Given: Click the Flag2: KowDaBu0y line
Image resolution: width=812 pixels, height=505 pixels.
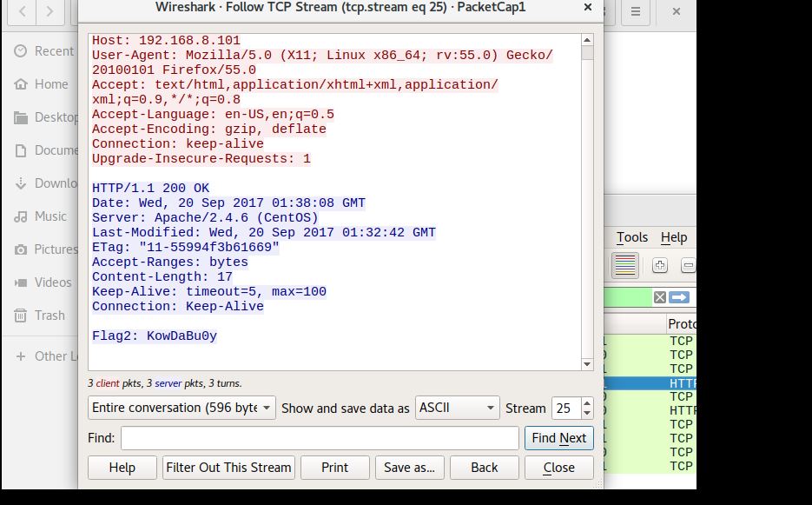Looking at the screenshot, I should pyautogui.click(x=155, y=336).
